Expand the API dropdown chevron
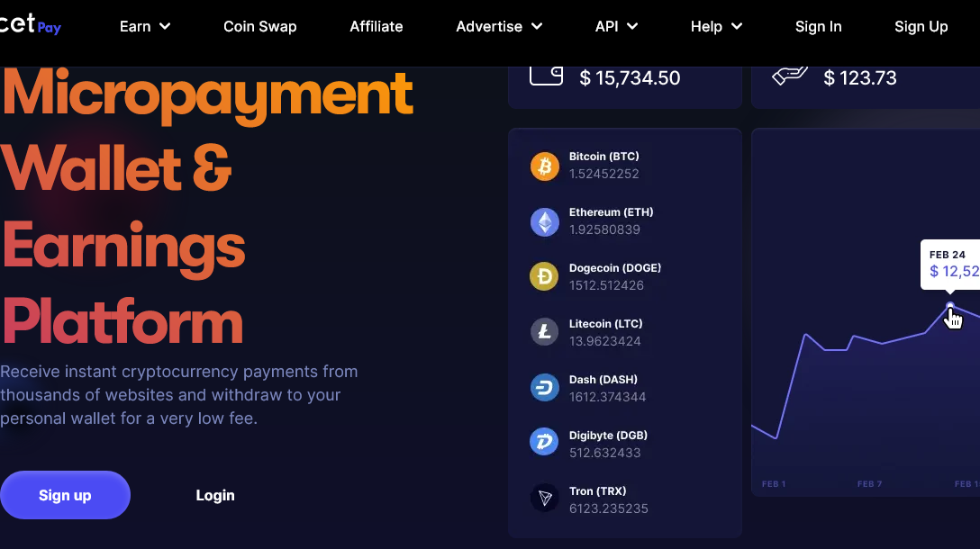 pyautogui.click(x=632, y=26)
